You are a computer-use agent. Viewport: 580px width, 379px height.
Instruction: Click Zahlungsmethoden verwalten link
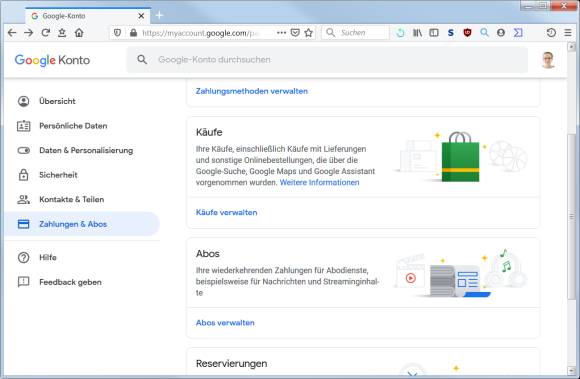pyautogui.click(x=252, y=91)
